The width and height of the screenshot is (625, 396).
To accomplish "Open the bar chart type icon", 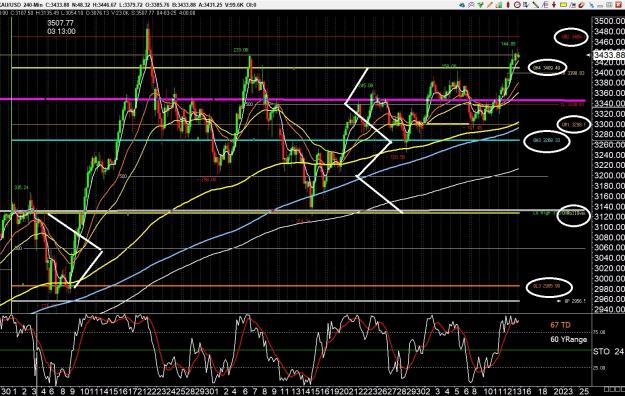I will coord(499,5).
